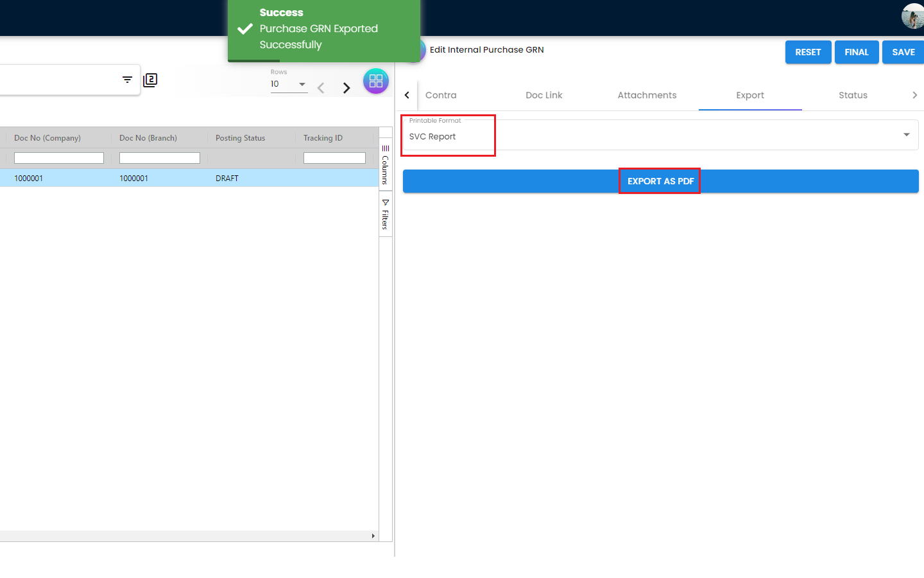Open user profile avatar

[912, 15]
